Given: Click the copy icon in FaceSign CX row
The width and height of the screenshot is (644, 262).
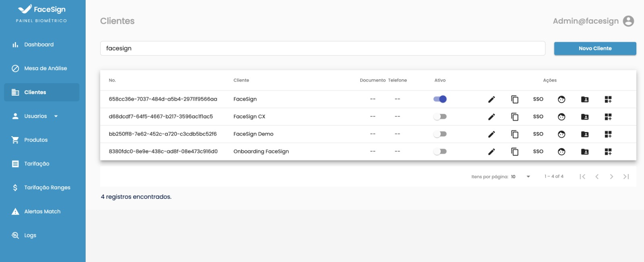Looking at the screenshot, I should click(x=514, y=117).
